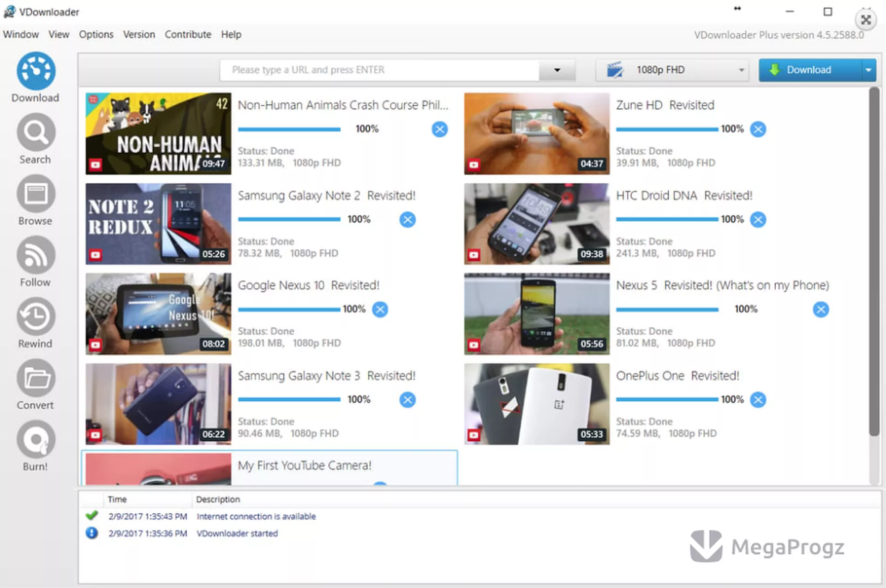Click YouTube badge on Nexus 5 thumbnail
This screenshot has height=588, width=886.
pyautogui.click(x=474, y=345)
